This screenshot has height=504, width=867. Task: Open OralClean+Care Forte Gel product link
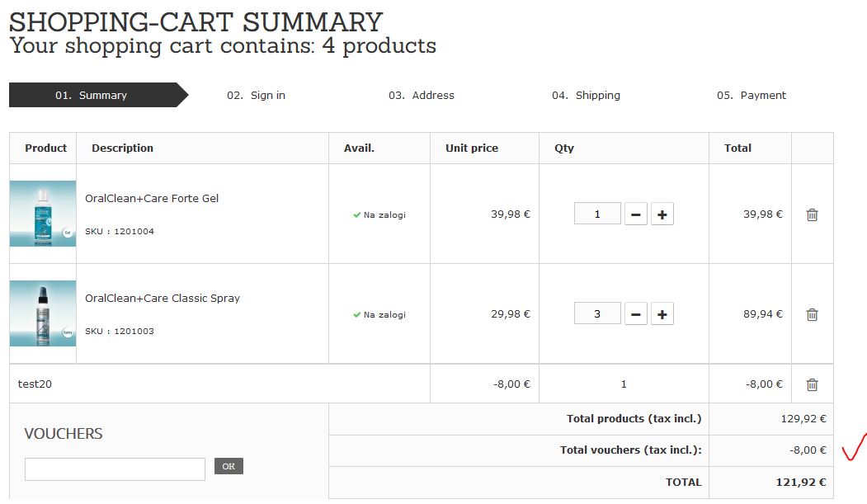(x=152, y=199)
